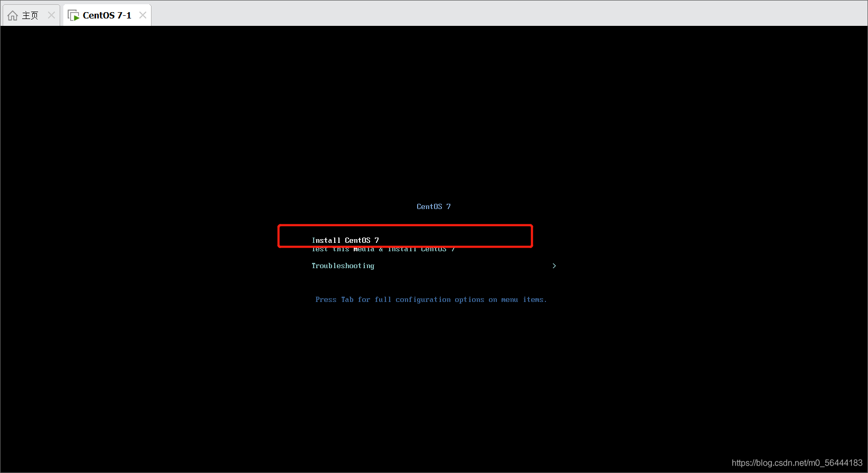868x473 pixels.
Task: Close the CentOS 7-1 tab
Action: click(143, 15)
